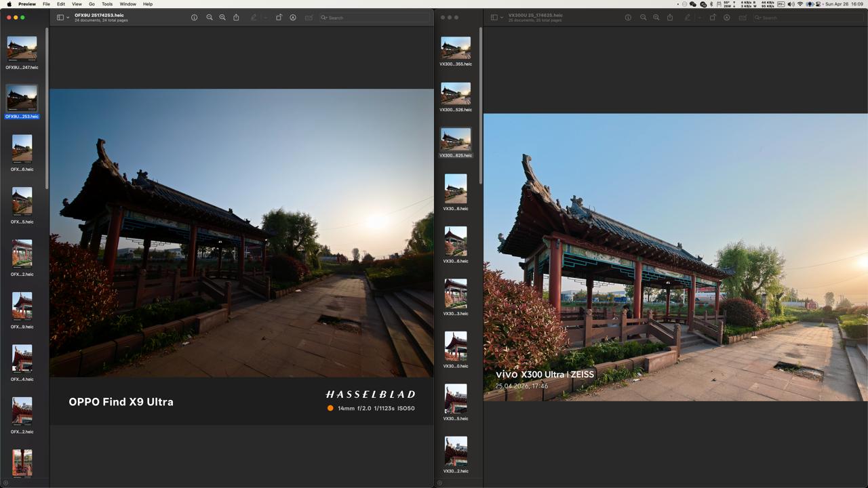868x488 pixels.
Task: Rotate the OFX9U image left
Action: [279, 18]
